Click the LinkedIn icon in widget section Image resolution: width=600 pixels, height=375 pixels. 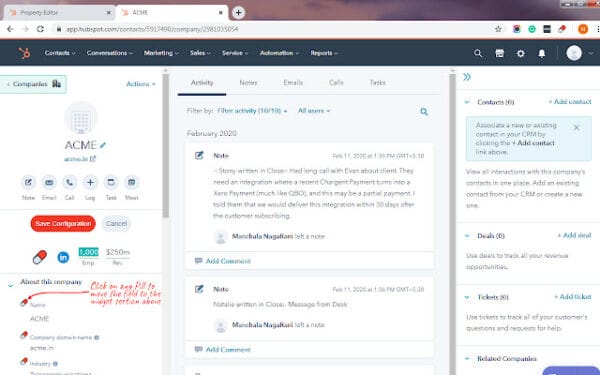coord(63,257)
